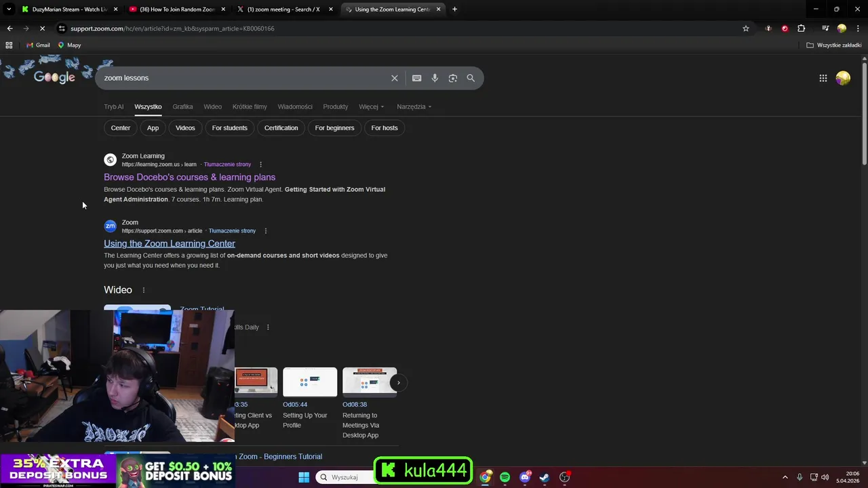The height and width of the screenshot is (488, 868).
Task: Stop loading the page with the X button
Action: (x=42, y=28)
